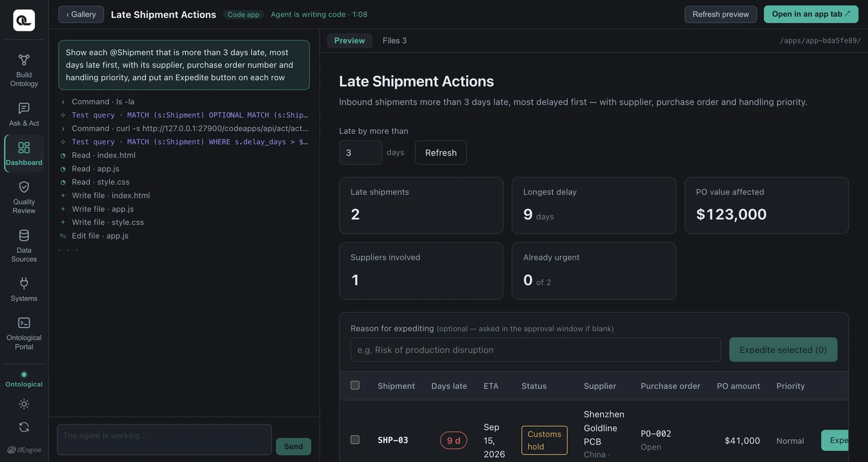Switch to the Files 3 tab
The height and width of the screenshot is (462, 868).
pyautogui.click(x=394, y=41)
